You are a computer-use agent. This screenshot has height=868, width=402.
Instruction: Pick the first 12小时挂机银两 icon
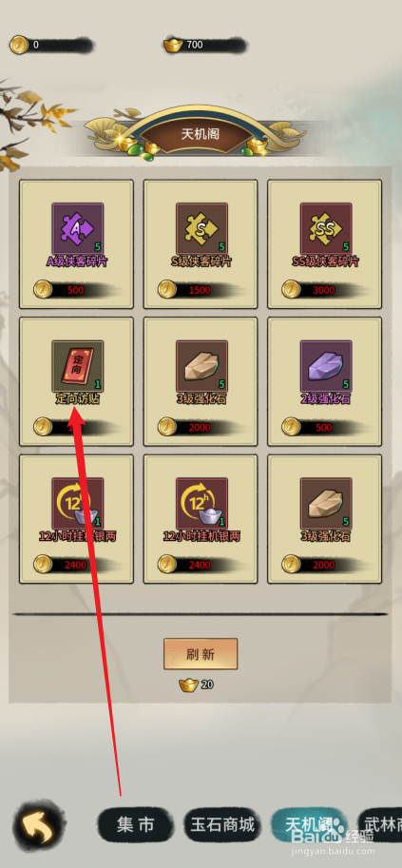click(78, 503)
